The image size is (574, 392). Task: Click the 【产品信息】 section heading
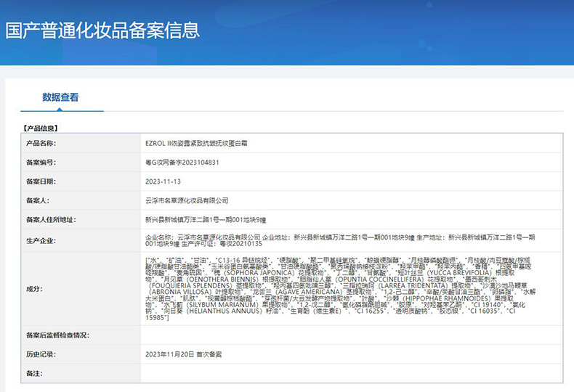click(x=45, y=128)
